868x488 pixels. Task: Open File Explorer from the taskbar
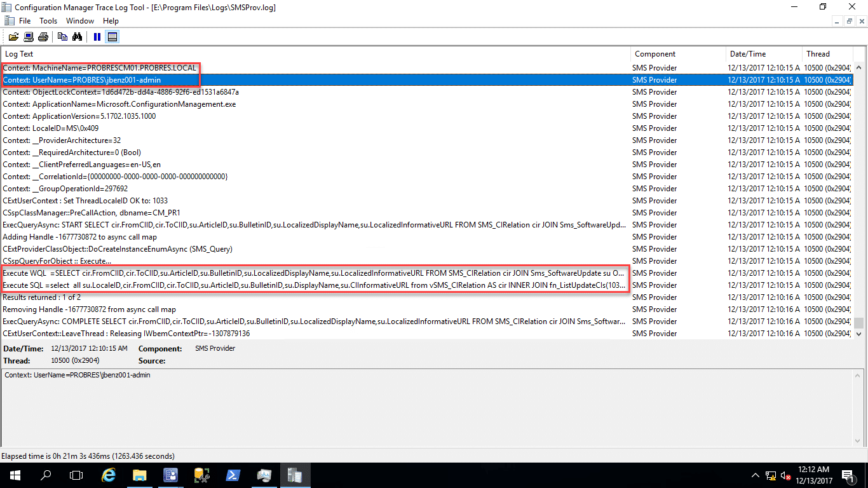tap(140, 475)
